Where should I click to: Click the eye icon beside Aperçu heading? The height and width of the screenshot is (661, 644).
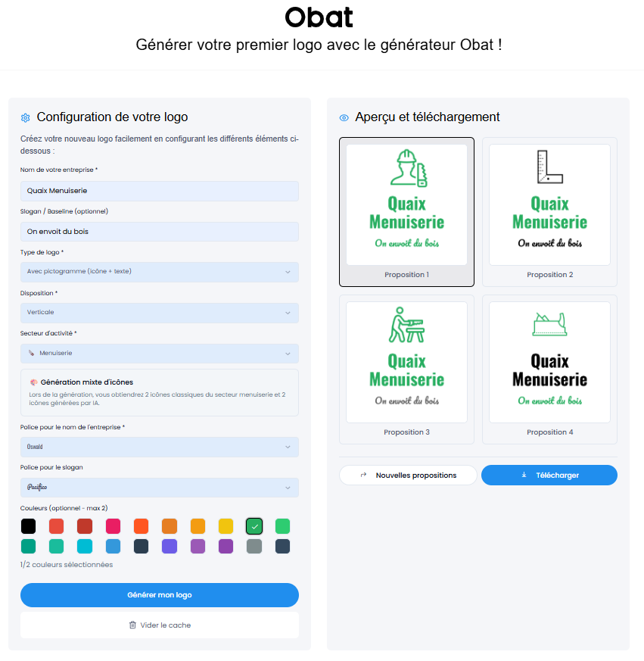(x=344, y=117)
